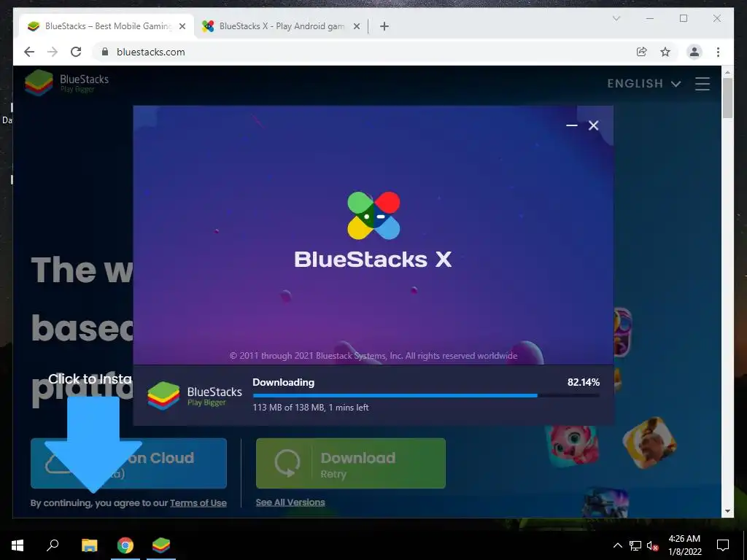
Task: Click the Downloading status label
Action: (x=284, y=382)
